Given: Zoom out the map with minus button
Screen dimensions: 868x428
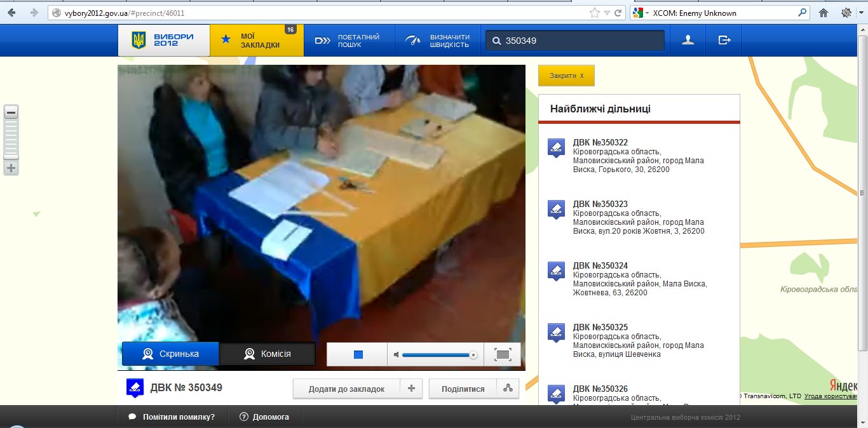Looking at the screenshot, I should 11,113.
